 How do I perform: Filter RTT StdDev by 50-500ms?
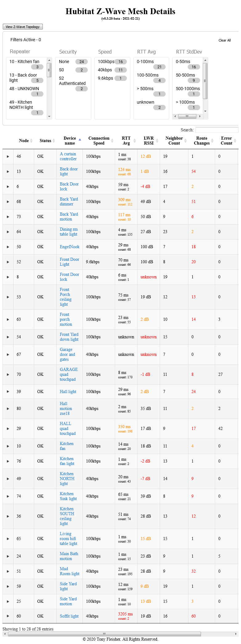coord(188,78)
